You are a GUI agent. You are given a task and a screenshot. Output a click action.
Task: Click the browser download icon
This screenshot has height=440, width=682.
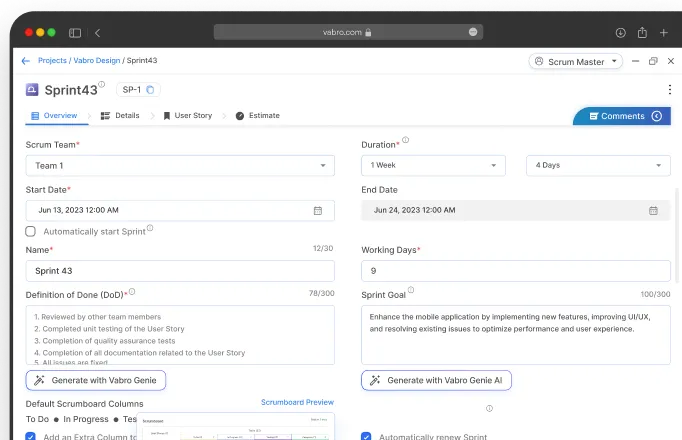tap(620, 32)
